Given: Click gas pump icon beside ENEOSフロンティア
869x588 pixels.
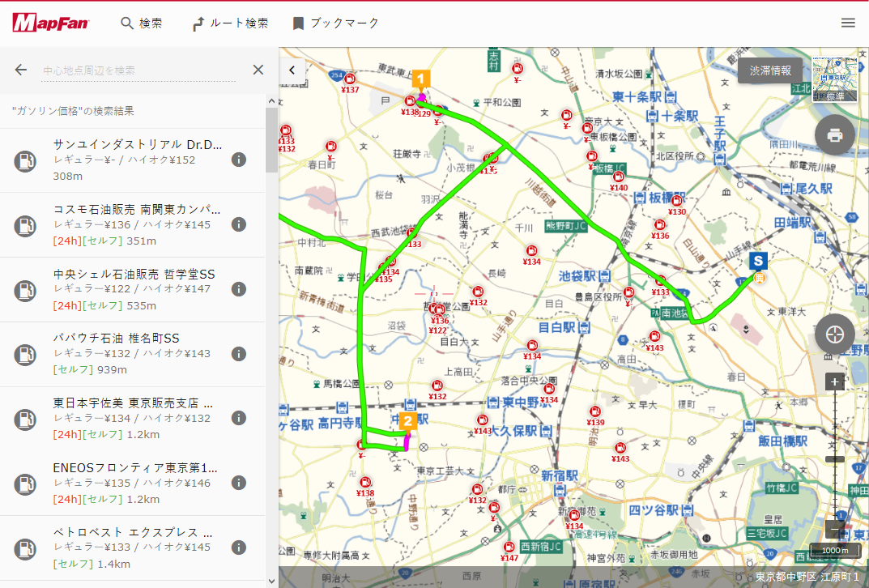Looking at the screenshot, I should coord(25,484).
